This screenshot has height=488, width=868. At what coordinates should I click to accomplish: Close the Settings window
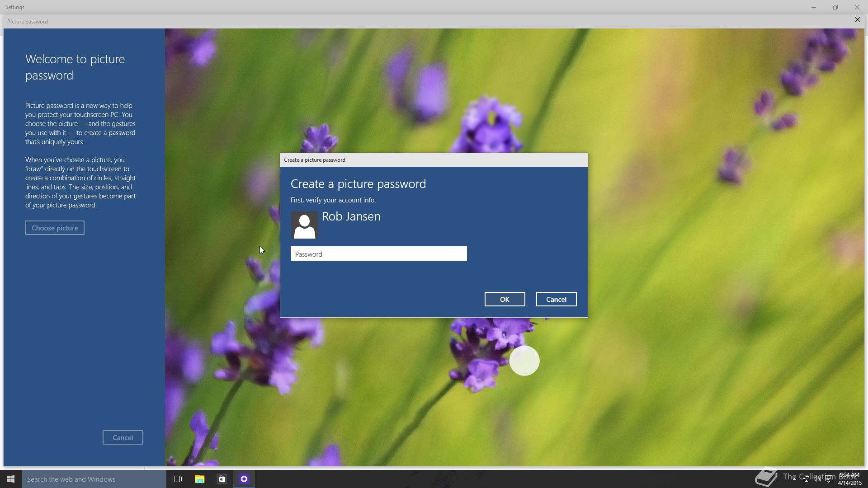[857, 7]
